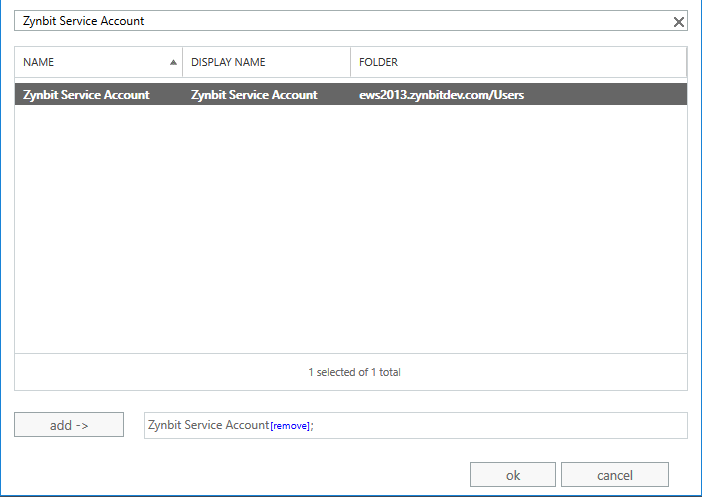Click the '1 selected of 1 total' status text
This screenshot has height=497, width=702.
(x=354, y=372)
